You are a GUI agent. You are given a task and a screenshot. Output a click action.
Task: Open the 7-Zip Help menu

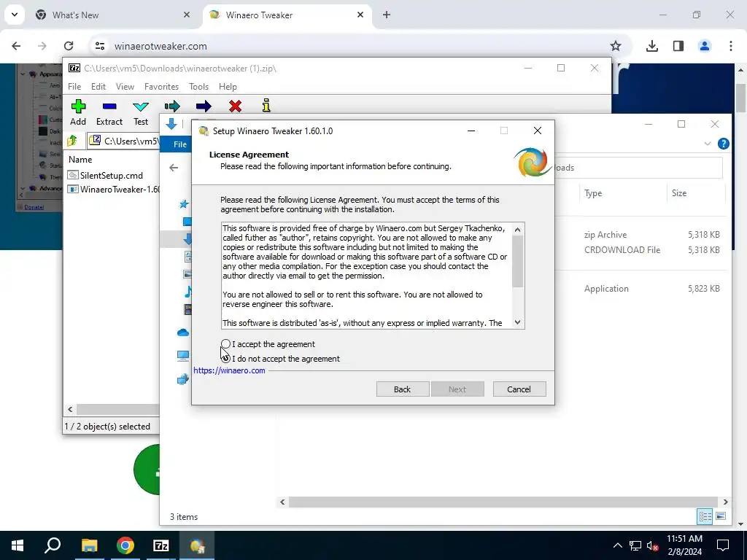pyautogui.click(x=228, y=87)
